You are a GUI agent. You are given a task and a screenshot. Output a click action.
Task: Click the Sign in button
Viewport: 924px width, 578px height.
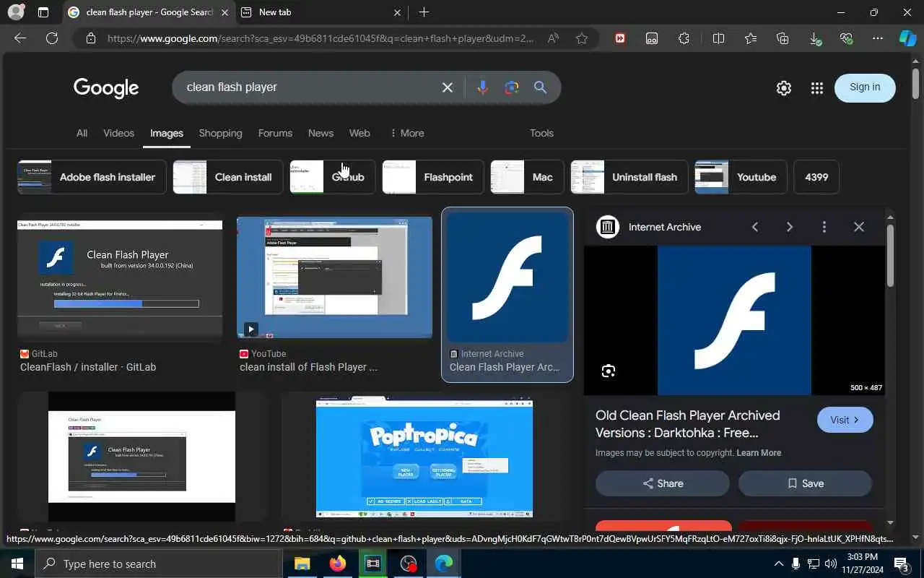(865, 87)
